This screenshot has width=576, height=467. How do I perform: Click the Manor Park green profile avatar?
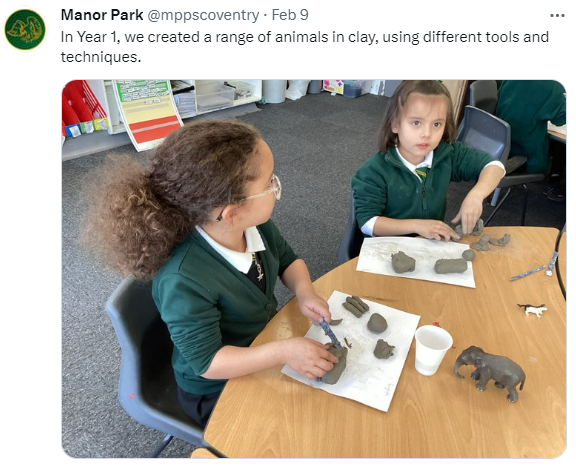[25, 29]
